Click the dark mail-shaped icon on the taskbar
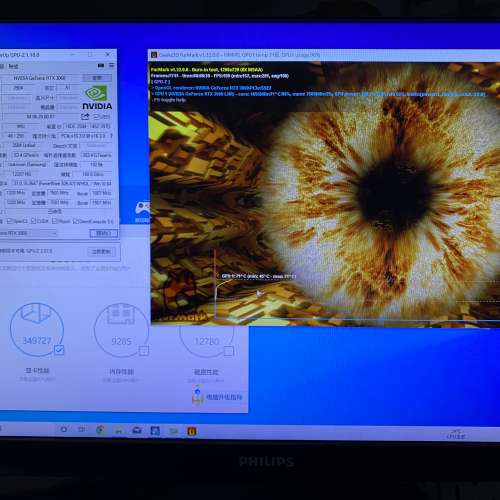 click(137, 430)
